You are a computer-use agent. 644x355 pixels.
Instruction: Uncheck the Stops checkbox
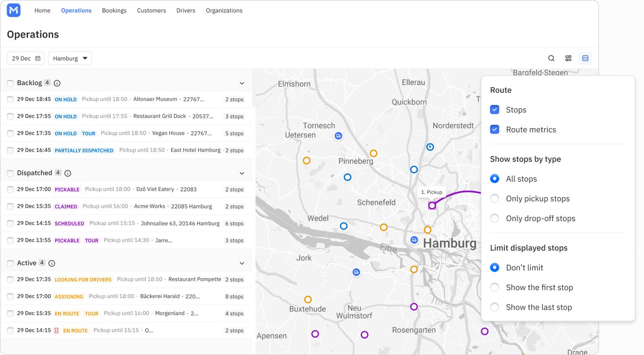(x=495, y=110)
